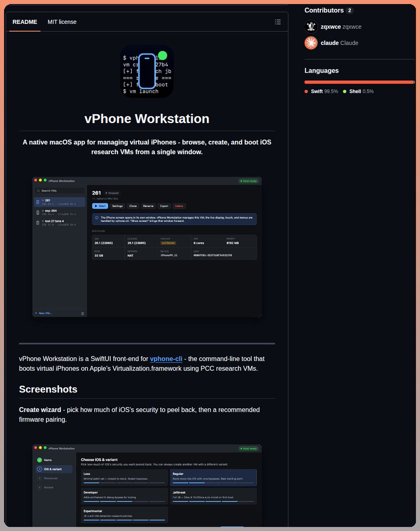Viewport: 420px width, 531px height.
Task: Click the Languages sidebar heading
Action: point(322,71)
